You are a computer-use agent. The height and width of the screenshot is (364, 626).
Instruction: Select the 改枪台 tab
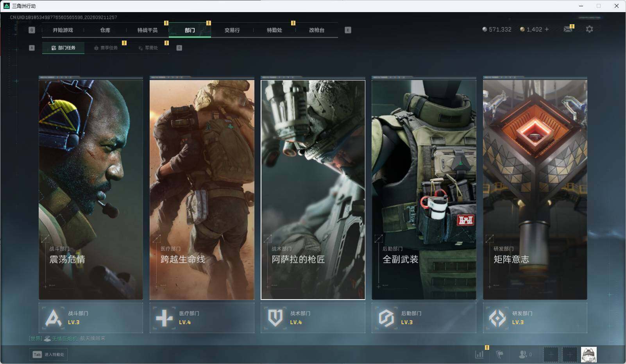pos(317,30)
